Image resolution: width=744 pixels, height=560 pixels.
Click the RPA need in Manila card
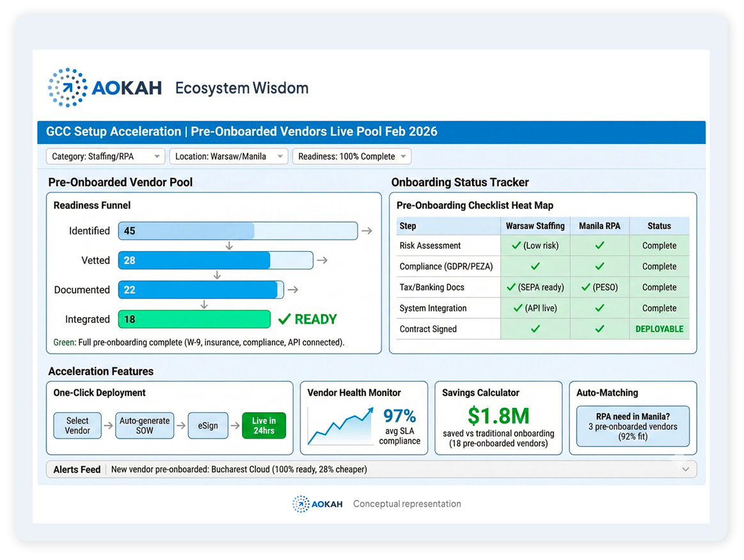coord(633,426)
